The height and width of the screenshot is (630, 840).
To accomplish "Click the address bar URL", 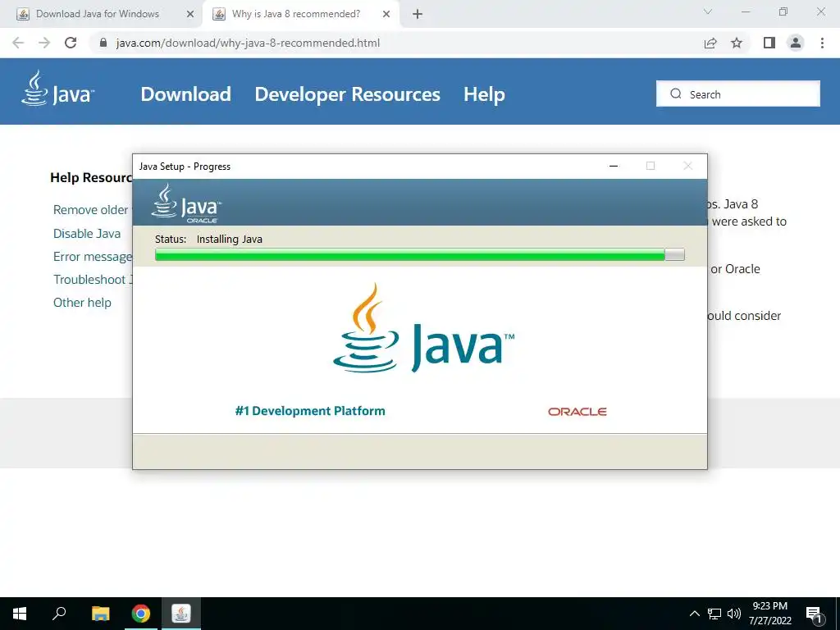I will coord(248,43).
